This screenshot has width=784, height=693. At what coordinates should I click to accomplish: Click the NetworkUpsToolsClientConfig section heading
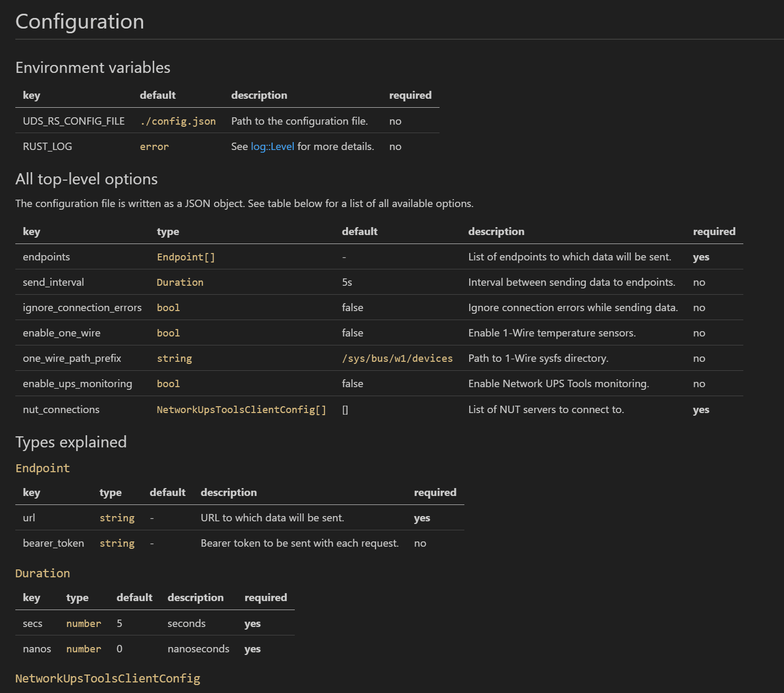[108, 678]
